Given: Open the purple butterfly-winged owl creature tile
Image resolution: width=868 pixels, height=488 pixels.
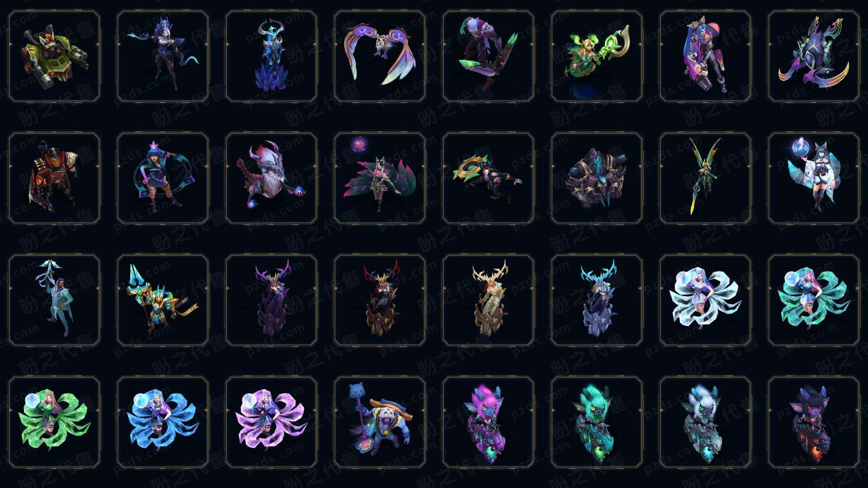Looking at the screenshot, I should click(x=380, y=56).
